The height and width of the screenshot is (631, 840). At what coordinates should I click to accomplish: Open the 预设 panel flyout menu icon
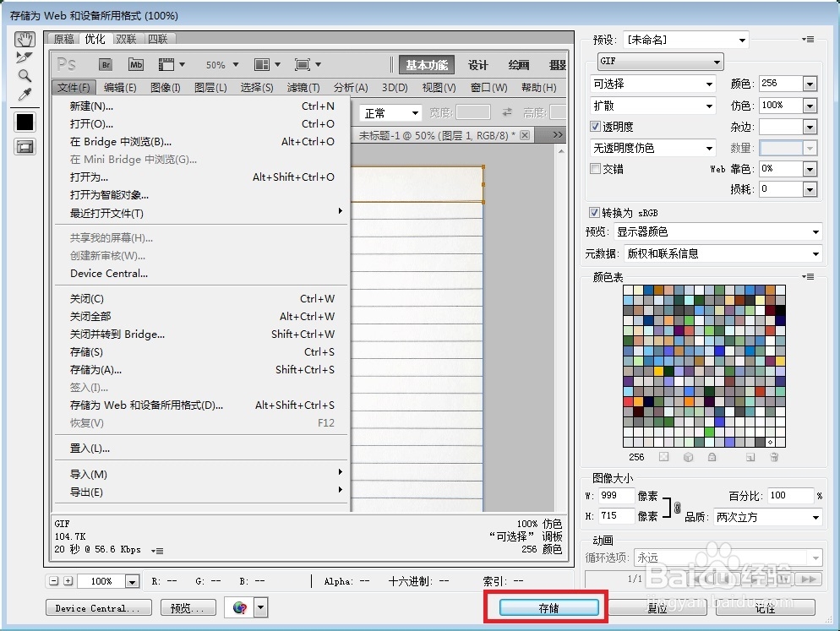click(x=808, y=40)
